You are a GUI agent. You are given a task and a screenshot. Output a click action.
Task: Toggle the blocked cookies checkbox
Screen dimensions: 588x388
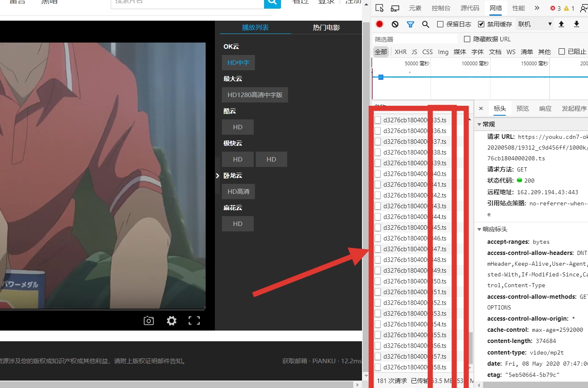point(562,52)
